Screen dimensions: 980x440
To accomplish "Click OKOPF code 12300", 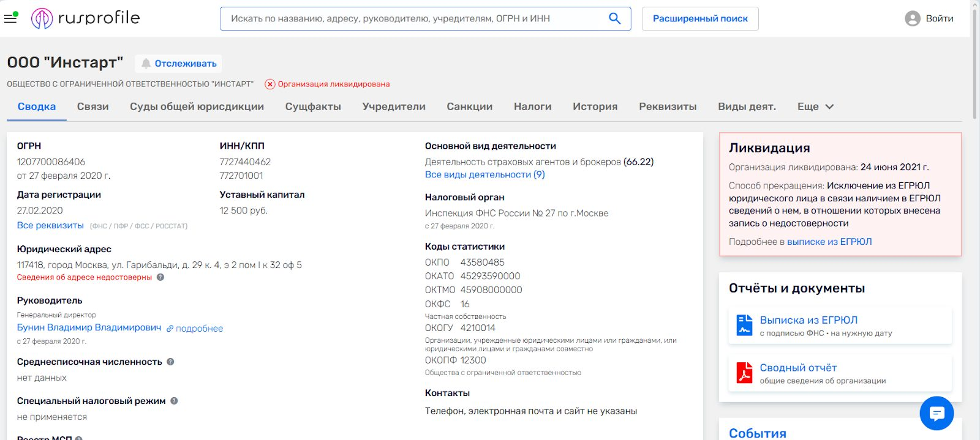I will pos(473,360).
